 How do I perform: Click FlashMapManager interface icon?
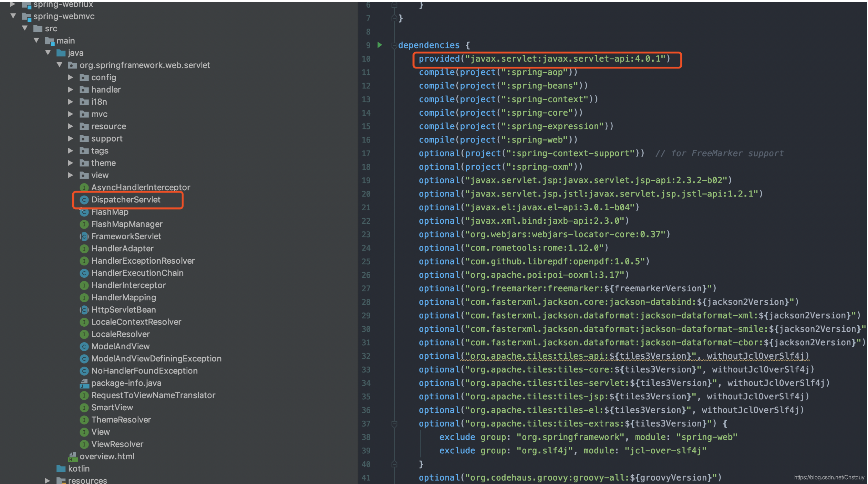[84, 224]
